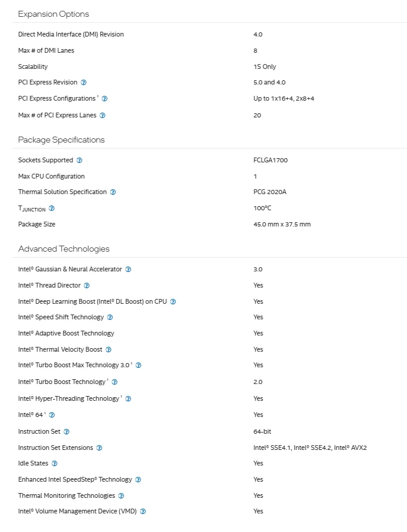Click the Advanced Technologies section heading
The width and height of the screenshot is (407, 532).
point(64,249)
